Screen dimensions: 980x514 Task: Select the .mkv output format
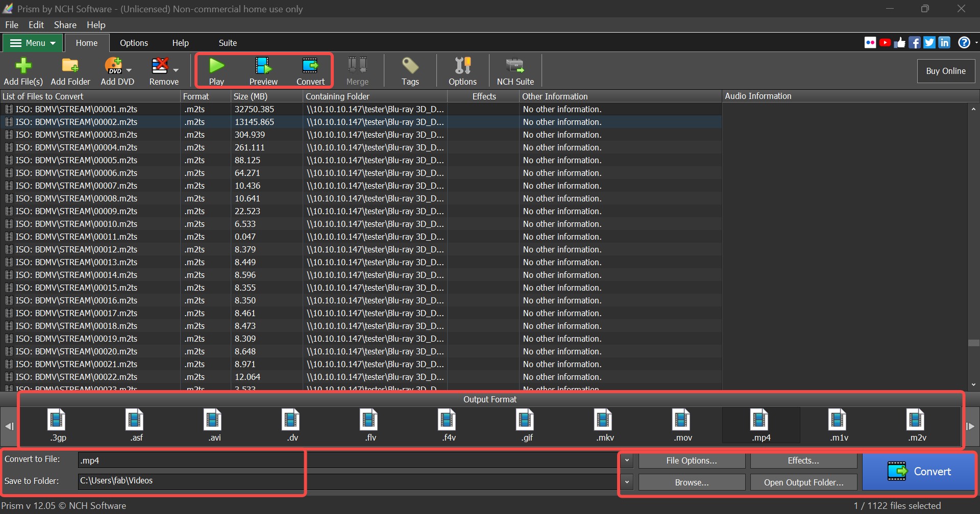point(603,424)
